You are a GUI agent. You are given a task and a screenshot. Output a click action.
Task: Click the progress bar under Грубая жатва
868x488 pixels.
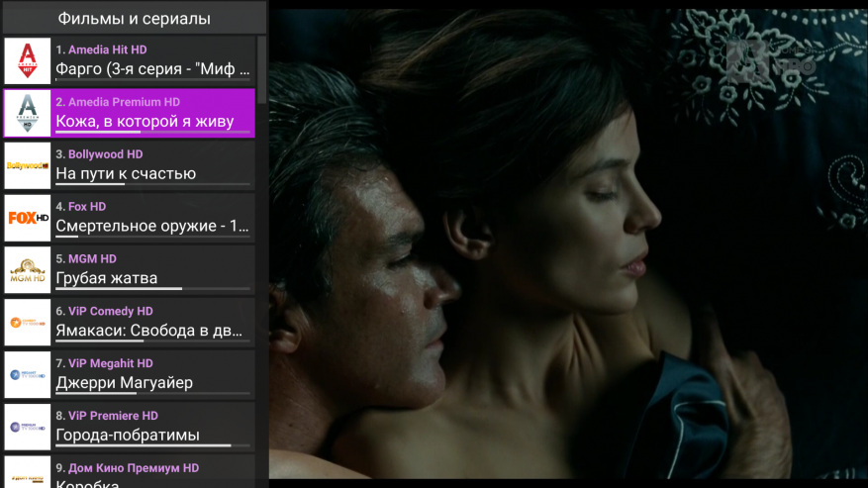coord(152,289)
